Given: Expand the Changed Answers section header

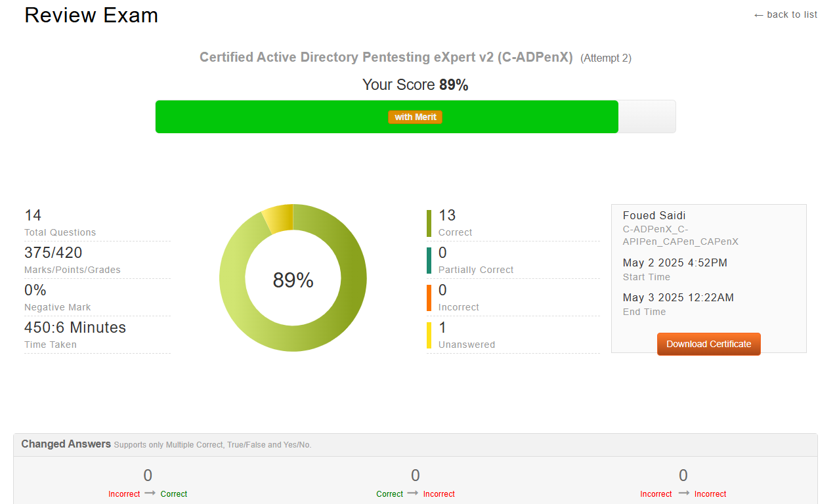Looking at the screenshot, I should pos(66,444).
